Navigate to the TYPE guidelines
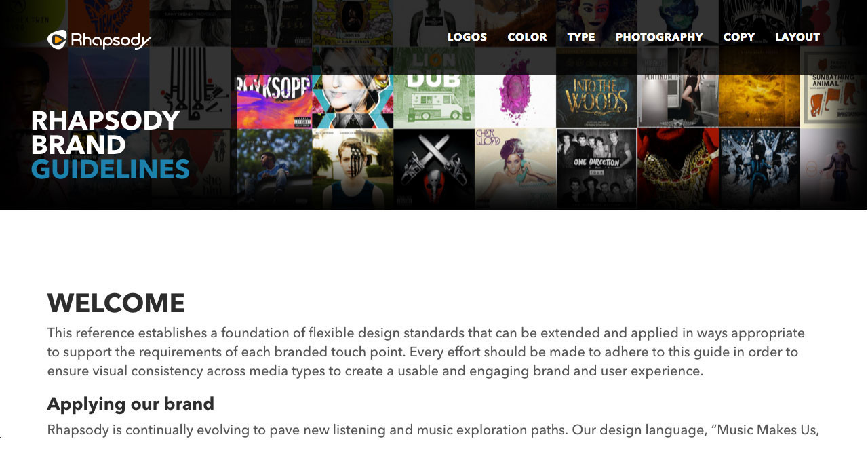868x475 pixels. point(580,37)
